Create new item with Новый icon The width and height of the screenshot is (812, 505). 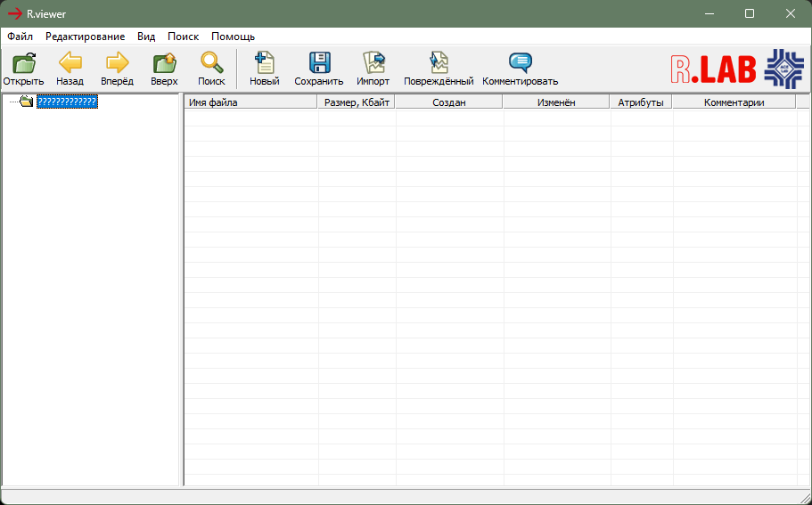pyautogui.click(x=264, y=63)
